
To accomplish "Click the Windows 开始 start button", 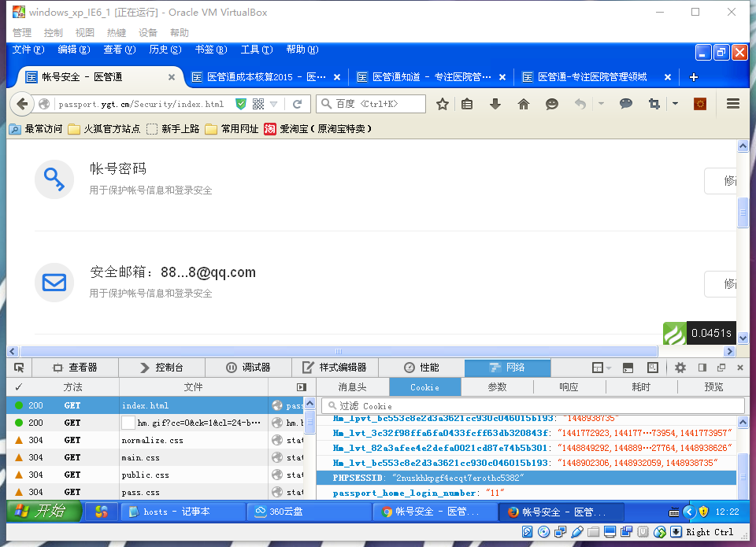I will (x=44, y=512).
